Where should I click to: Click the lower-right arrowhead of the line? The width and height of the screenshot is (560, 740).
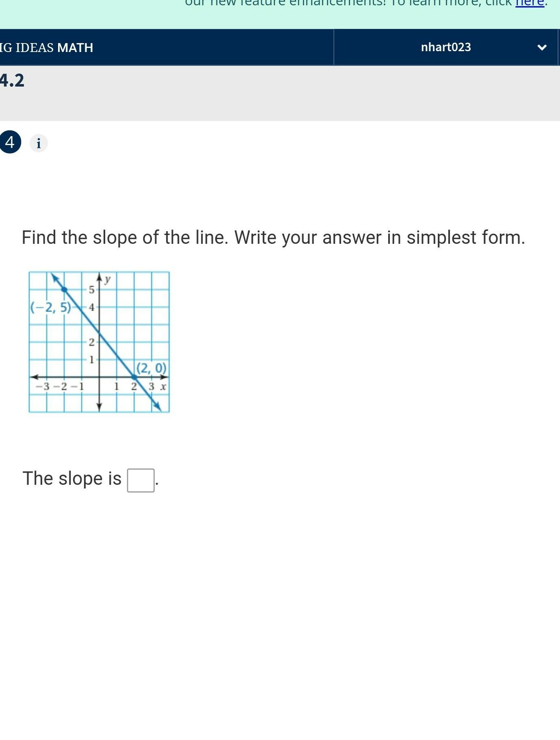point(159,408)
